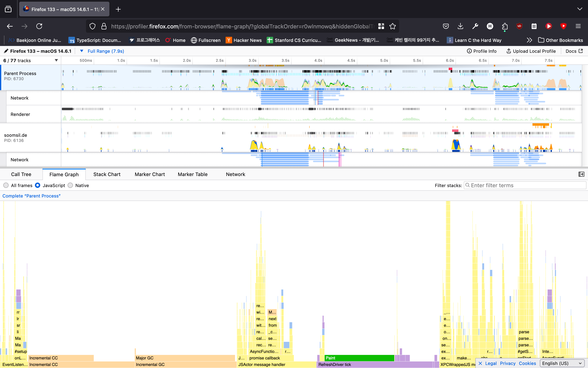Switch to Call Tree tab
This screenshot has height=368, width=588.
pyautogui.click(x=21, y=174)
